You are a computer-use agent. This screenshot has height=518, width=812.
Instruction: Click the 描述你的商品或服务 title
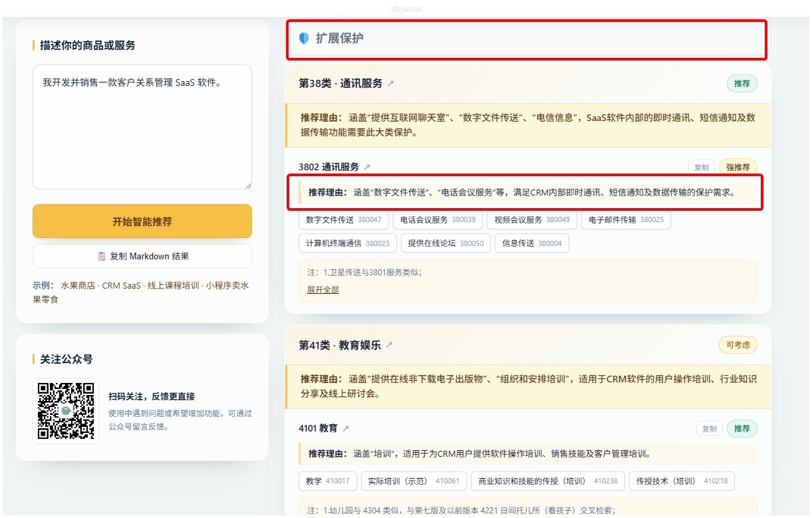(x=87, y=45)
